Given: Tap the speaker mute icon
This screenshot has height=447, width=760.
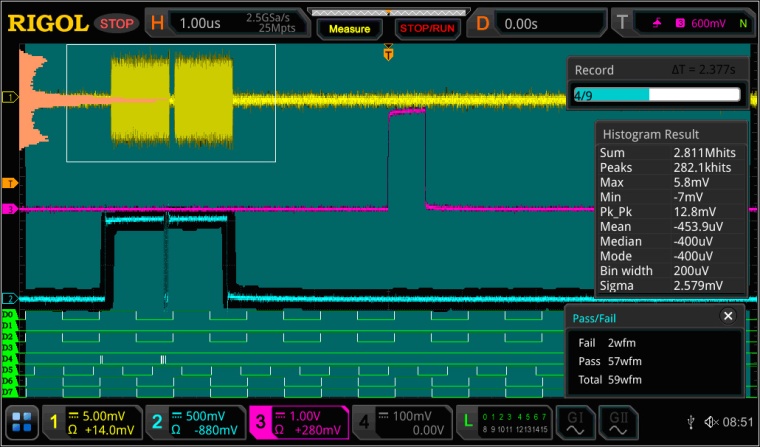Looking at the screenshot, I should click(x=712, y=423).
